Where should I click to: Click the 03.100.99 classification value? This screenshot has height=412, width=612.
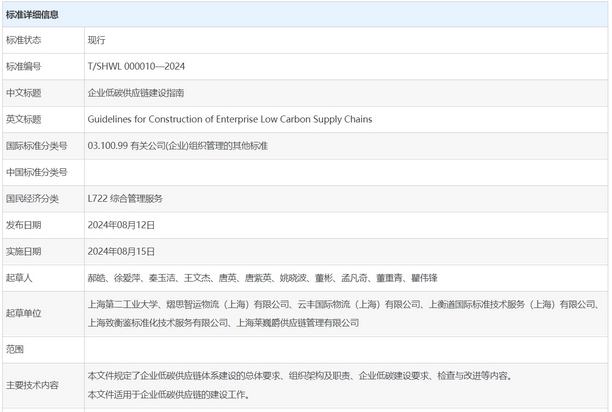point(178,146)
